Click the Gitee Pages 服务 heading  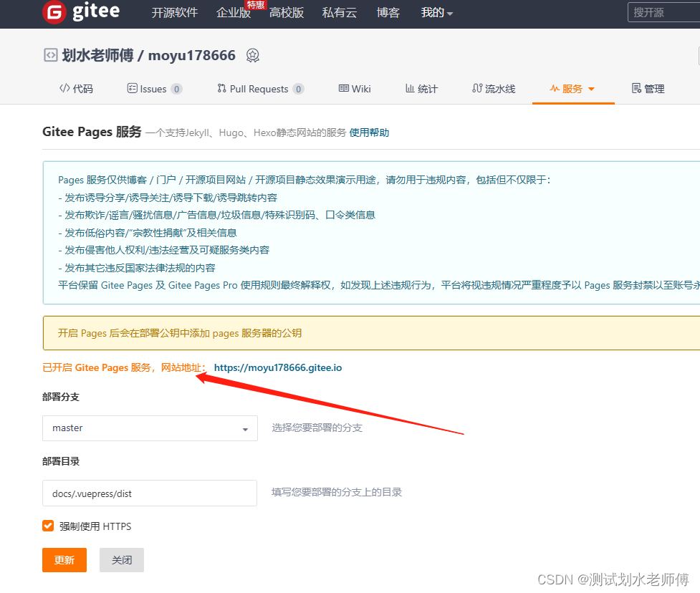click(x=92, y=132)
